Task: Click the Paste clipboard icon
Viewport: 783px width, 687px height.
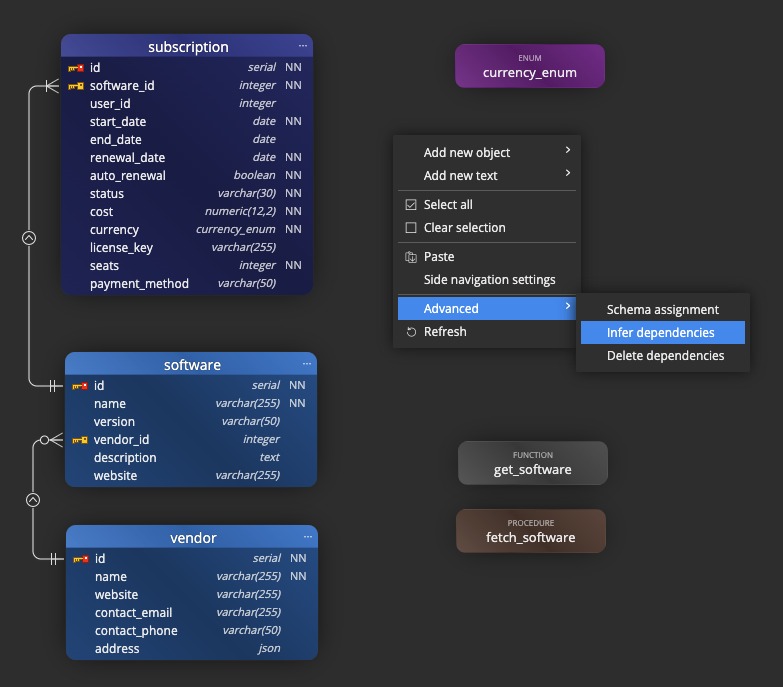Action: 410,257
